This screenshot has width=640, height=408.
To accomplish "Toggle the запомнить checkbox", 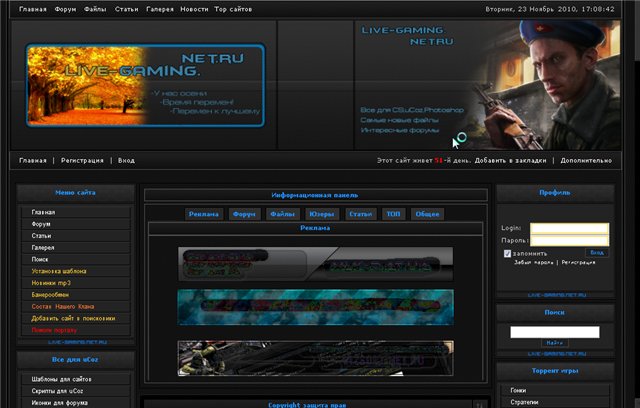I will point(507,254).
